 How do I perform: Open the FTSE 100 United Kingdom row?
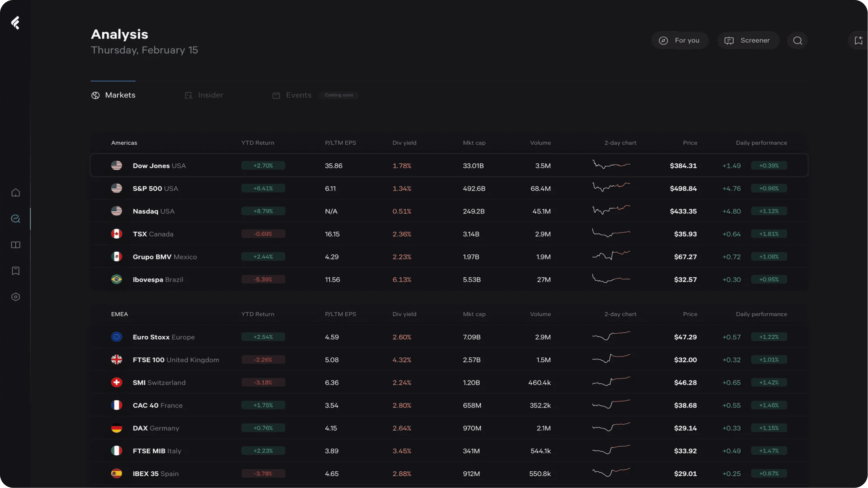pos(449,359)
